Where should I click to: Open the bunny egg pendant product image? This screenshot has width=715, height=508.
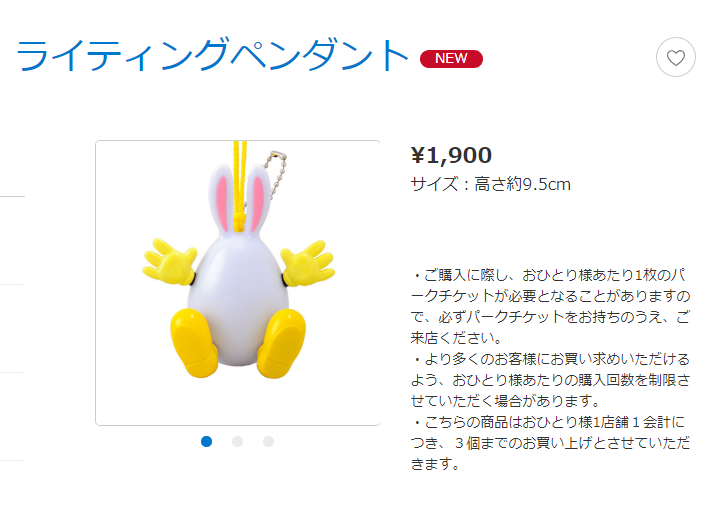click(238, 283)
